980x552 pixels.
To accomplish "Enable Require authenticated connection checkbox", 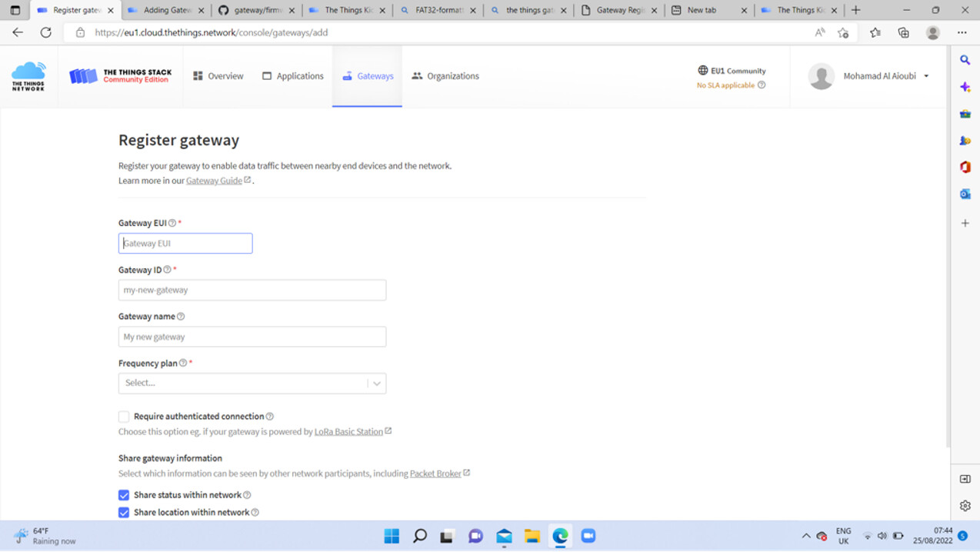I will point(124,417).
